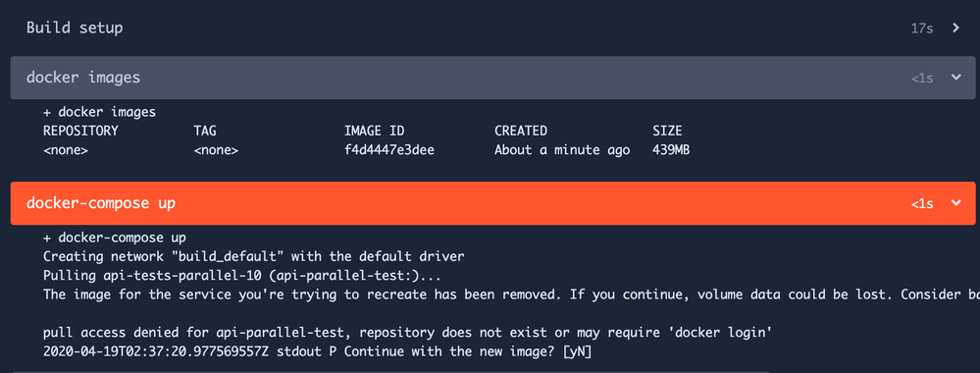The image size is (980, 373).
Task: Collapse the docker images step chevron
Action: point(955,78)
